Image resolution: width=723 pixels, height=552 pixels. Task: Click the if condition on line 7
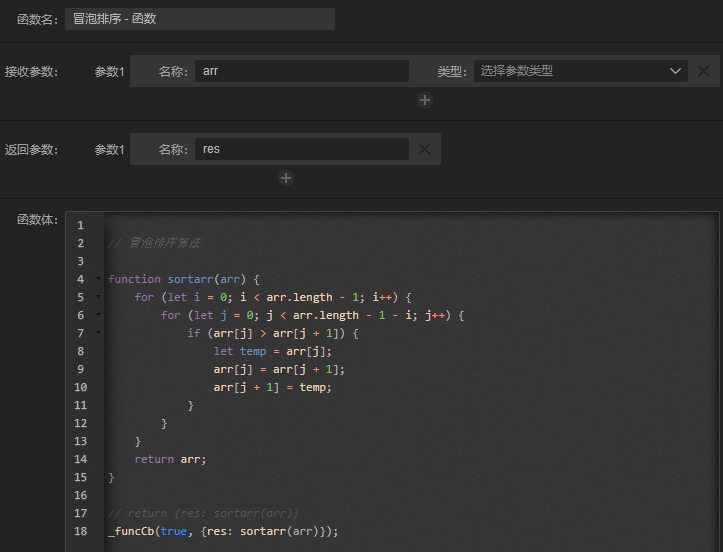click(273, 333)
